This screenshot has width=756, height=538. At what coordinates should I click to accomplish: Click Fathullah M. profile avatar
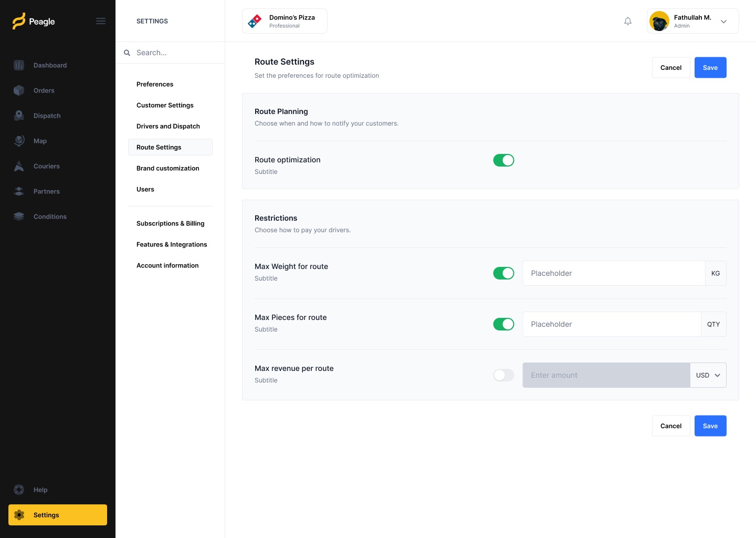[659, 21]
